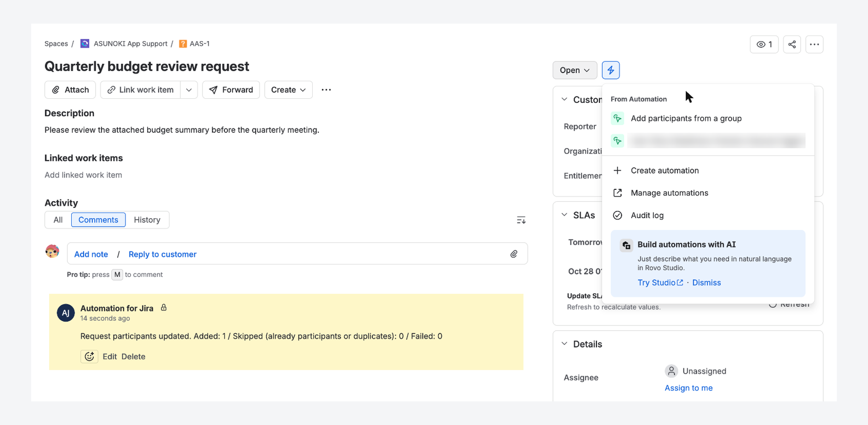Click the Unassigned assignee field
This screenshot has width=868, height=425.
point(696,371)
